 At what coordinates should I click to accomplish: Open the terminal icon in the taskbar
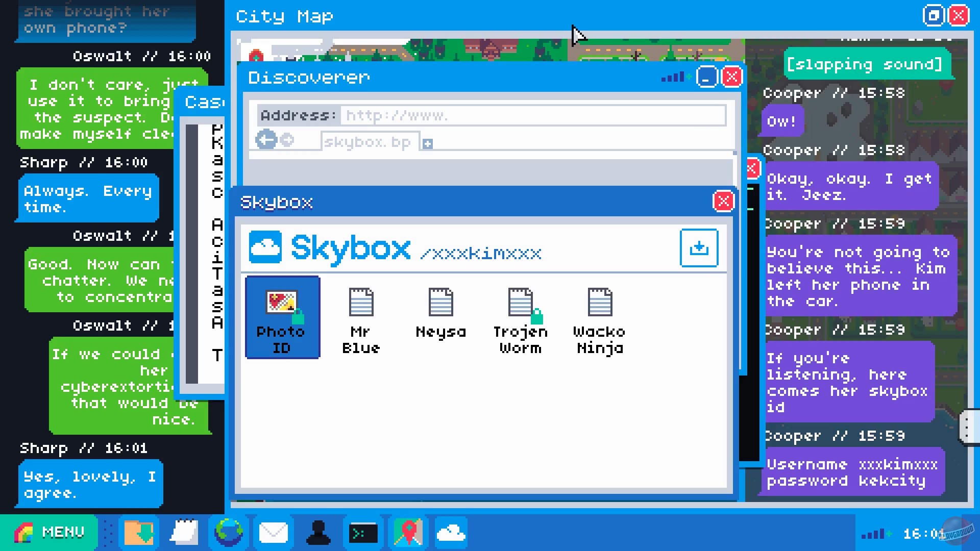[363, 532]
